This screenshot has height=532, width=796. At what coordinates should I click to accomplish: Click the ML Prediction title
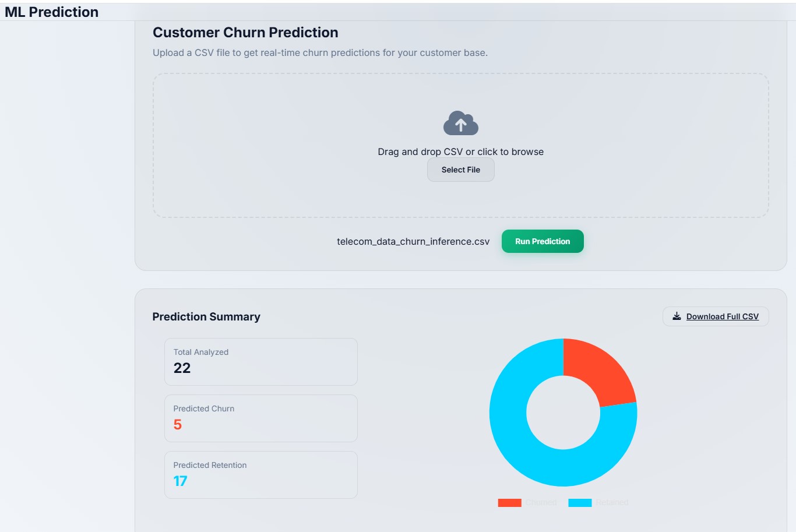pyautogui.click(x=51, y=12)
